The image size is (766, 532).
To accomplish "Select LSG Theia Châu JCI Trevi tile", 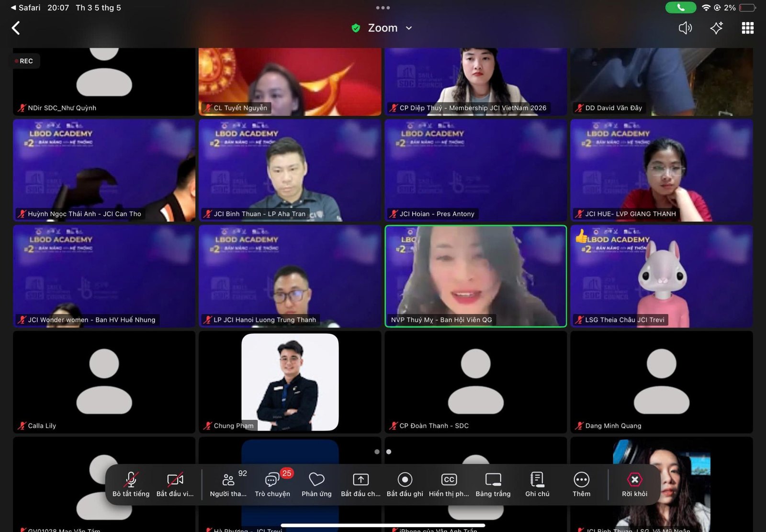I will (662, 276).
